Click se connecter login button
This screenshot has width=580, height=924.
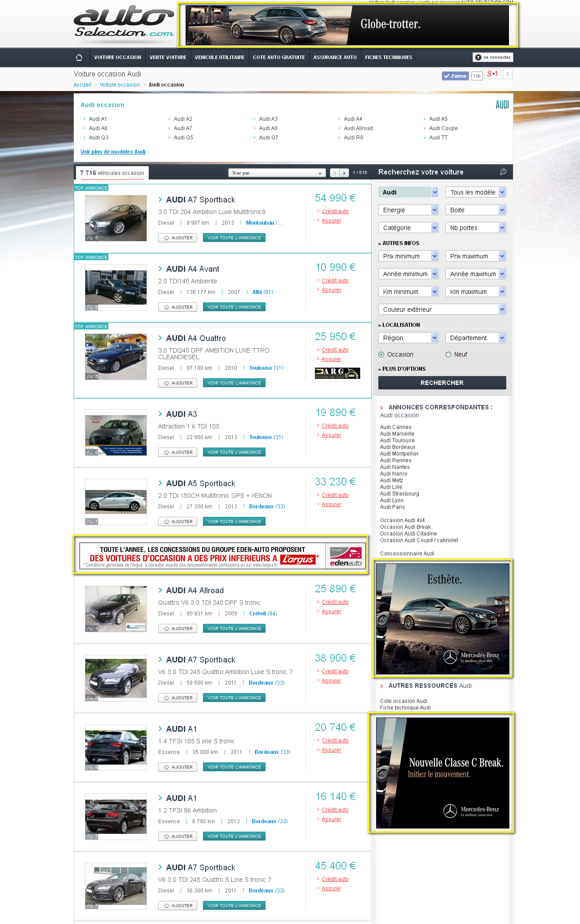[493, 57]
